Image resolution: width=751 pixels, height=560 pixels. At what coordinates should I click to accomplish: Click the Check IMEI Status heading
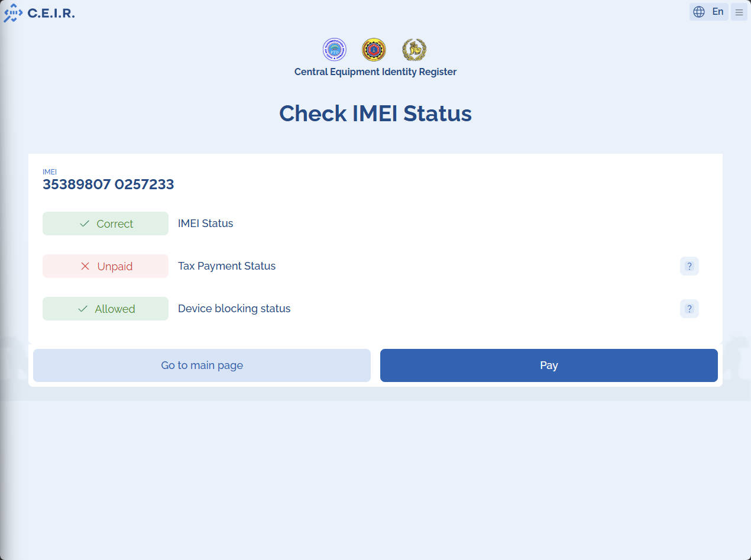375,114
